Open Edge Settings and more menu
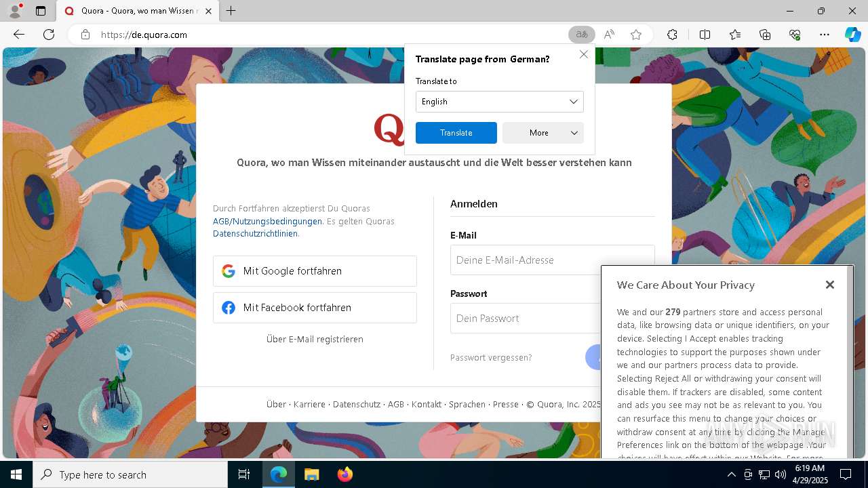Image resolution: width=868 pixels, height=488 pixels. pyautogui.click(x=825, y=35)
